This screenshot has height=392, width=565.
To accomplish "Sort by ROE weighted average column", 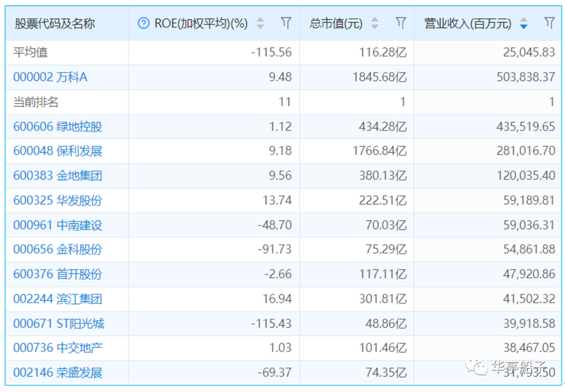I will tap(260, 24).
